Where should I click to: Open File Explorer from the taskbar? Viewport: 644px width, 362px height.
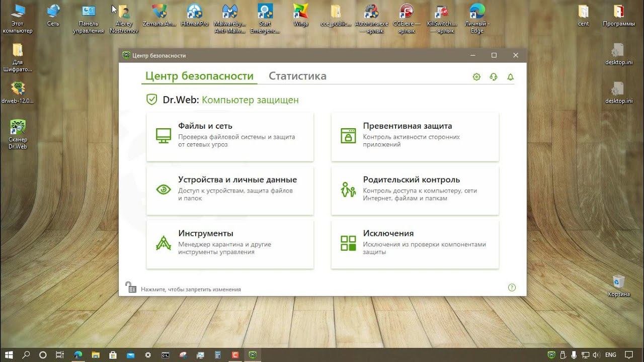tap(96, 355)
